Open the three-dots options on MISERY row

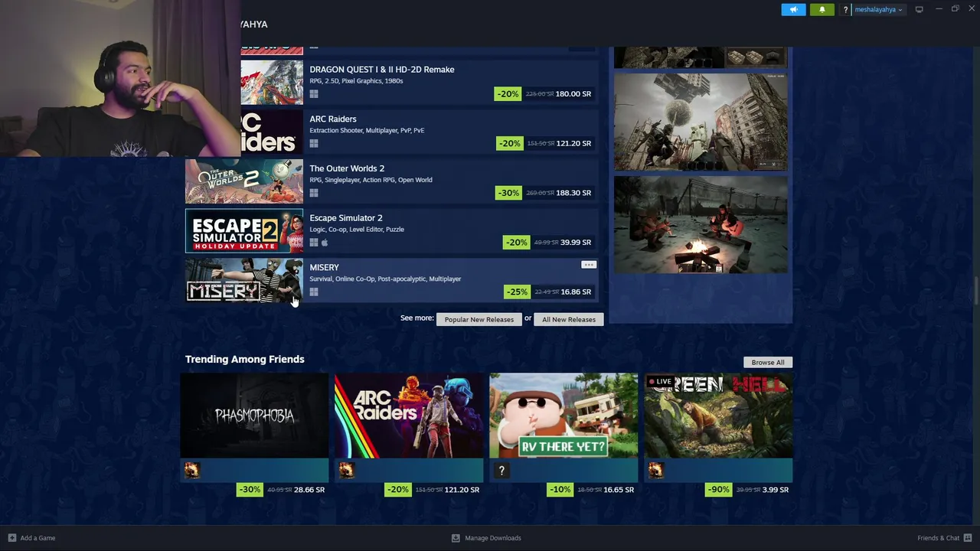(588, 265)
